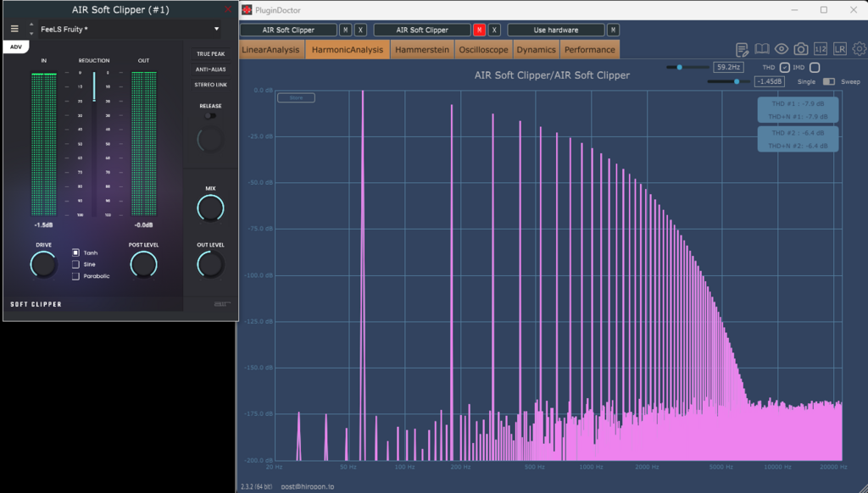Toggle the THD checkbox
868x493 pixels.
(784, 67)
